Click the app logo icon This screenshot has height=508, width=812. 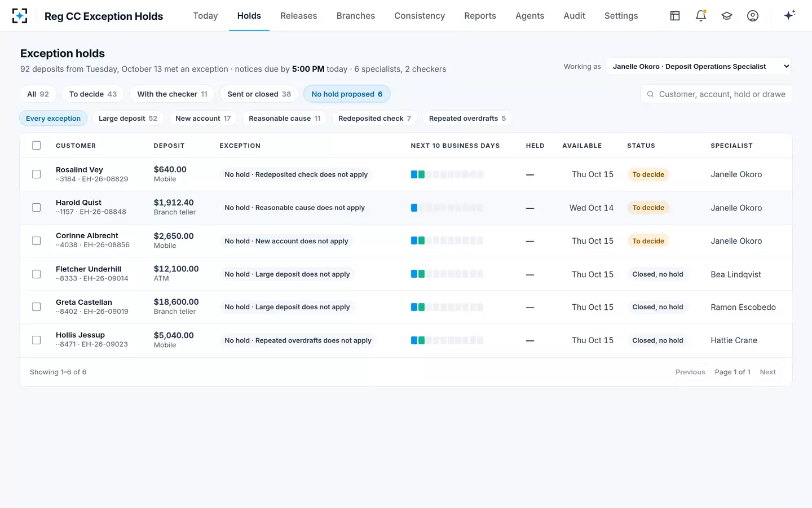[x=20, y=16]
